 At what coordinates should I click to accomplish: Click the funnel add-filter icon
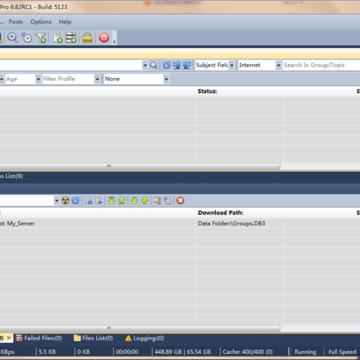tap(41, 37)
